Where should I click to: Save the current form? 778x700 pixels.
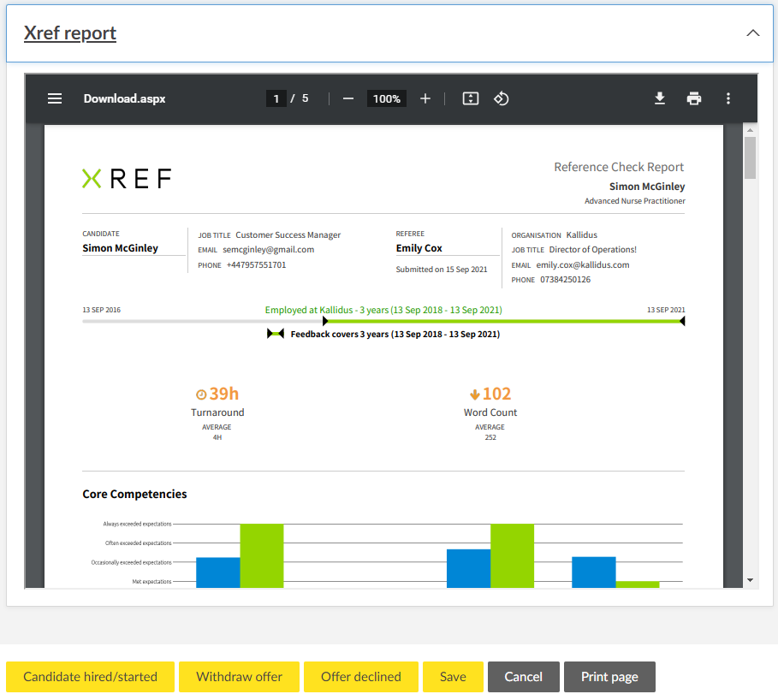coord(453,676)
